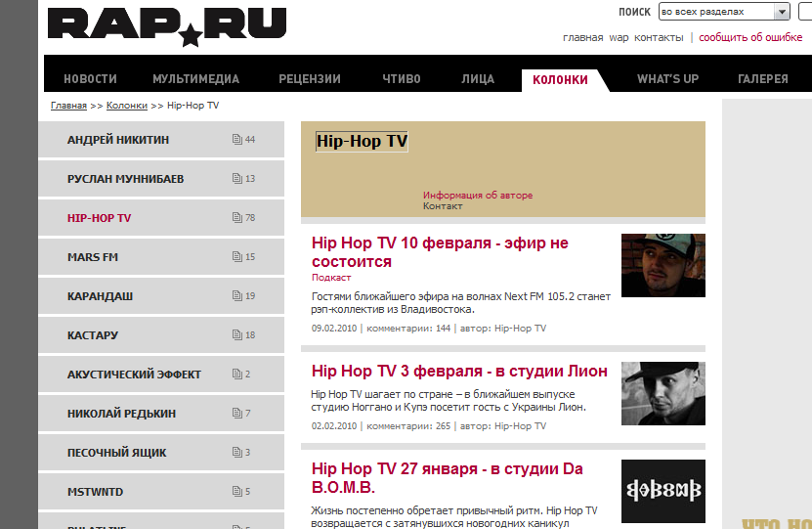The image size is (812, 529).
Task: Open the Лица section
Action: click(x=478, y=79)
